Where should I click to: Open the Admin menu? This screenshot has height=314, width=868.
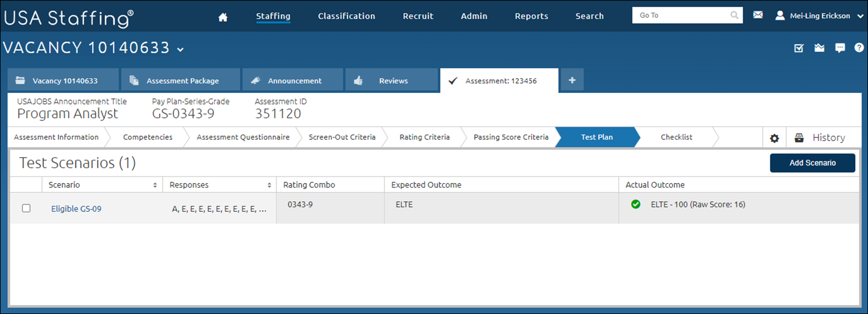(x=474, y=16)
